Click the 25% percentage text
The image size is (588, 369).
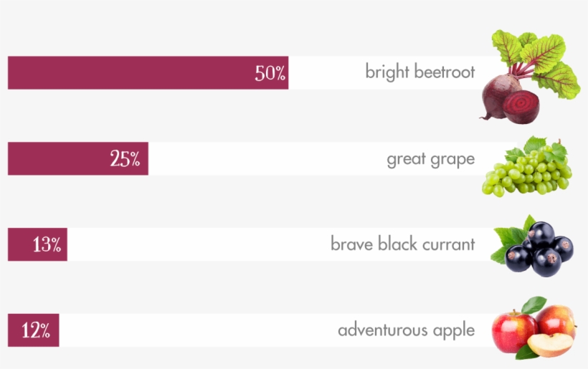point(125,159)
